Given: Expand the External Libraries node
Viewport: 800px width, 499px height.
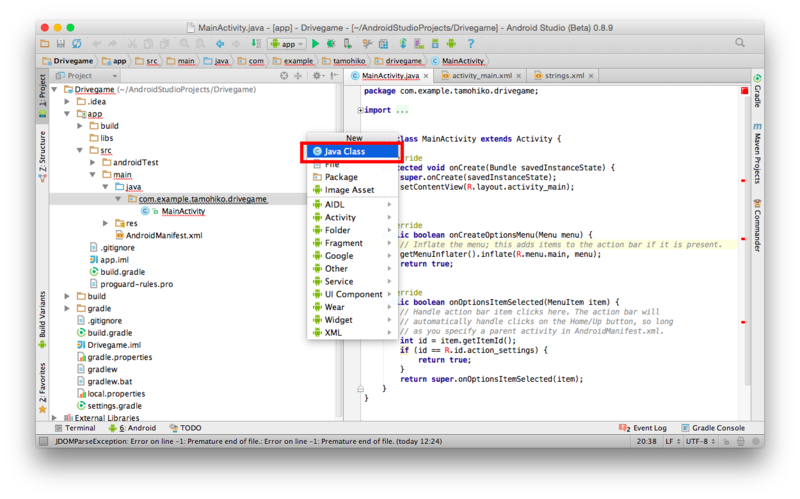Looking at the screenshot, I should (x=55, y=418).
